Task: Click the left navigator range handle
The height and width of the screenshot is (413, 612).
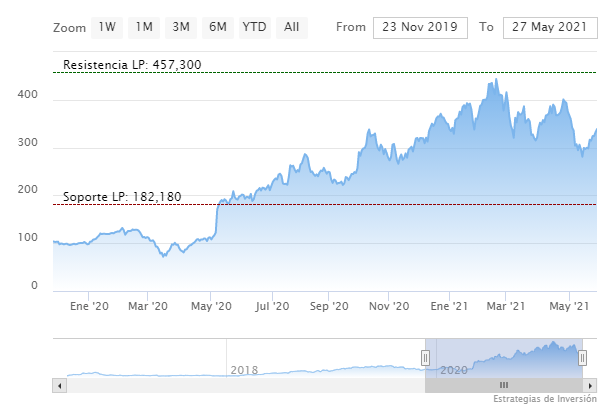Action: 425,357
